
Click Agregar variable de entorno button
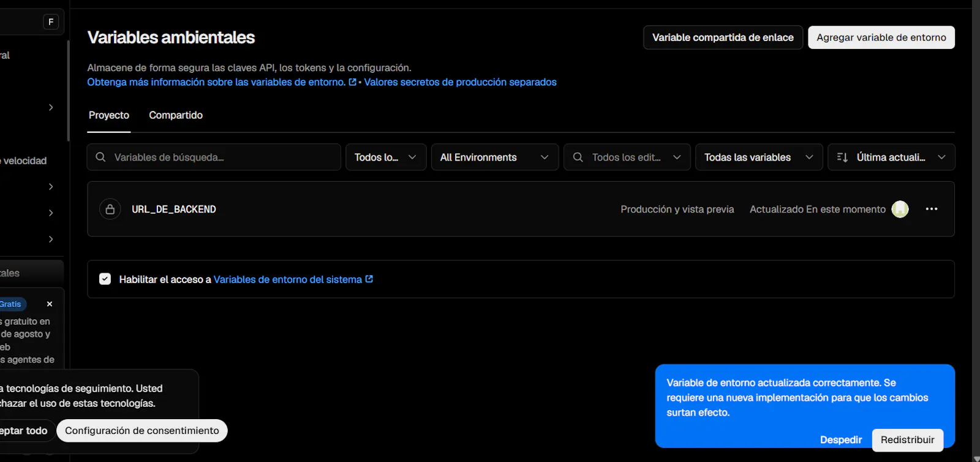click(x=881, y=37)
